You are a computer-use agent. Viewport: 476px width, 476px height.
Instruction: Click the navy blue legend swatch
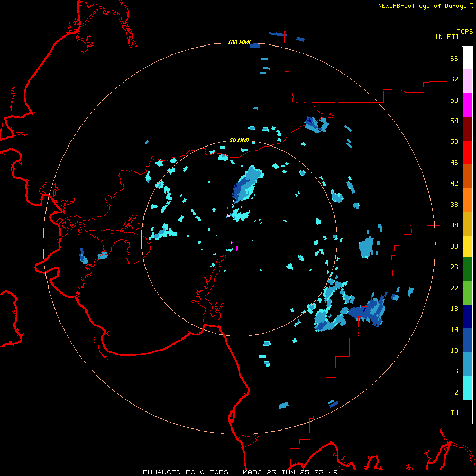467,317
